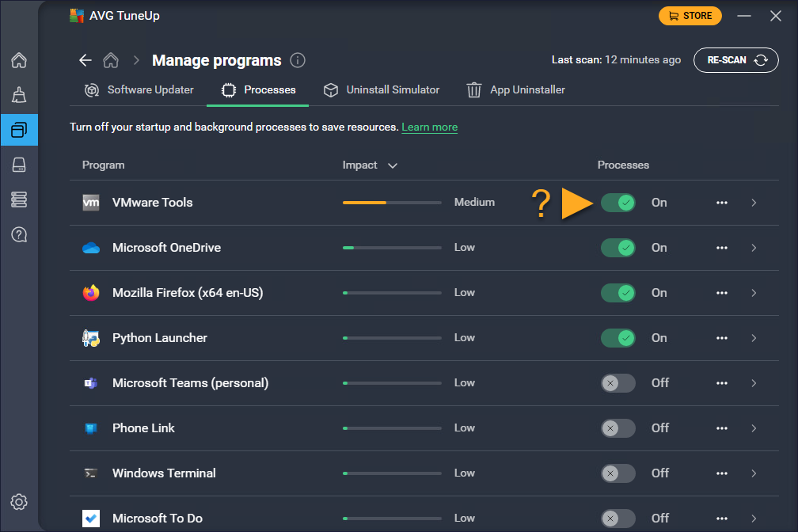798x532 pixels.
Task: Click the RE-SCAN button
Action: click(736, 60)
